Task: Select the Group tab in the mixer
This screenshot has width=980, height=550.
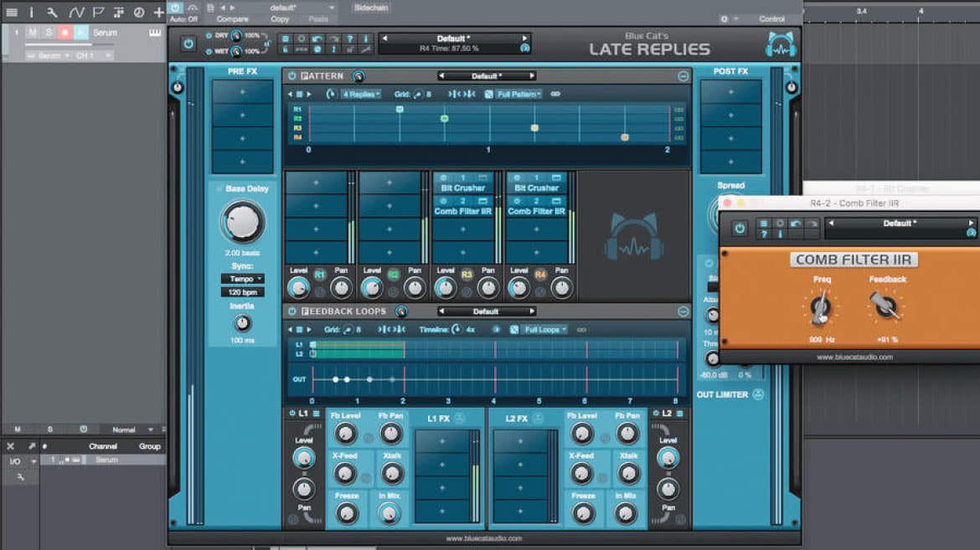Action: pos(149,446)
